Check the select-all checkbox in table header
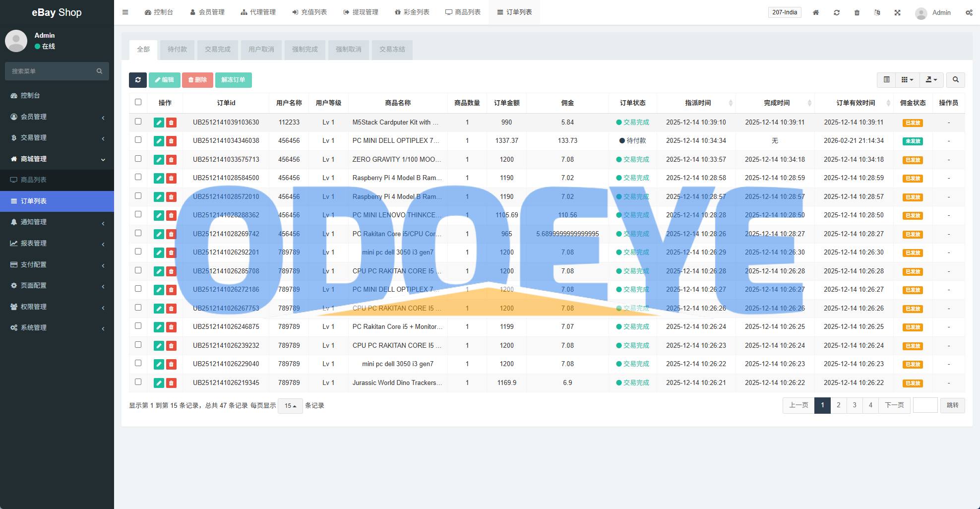Image resolution: width=980 pixels, height=509 pixels. pyautogui.click(x=138, y=102)
